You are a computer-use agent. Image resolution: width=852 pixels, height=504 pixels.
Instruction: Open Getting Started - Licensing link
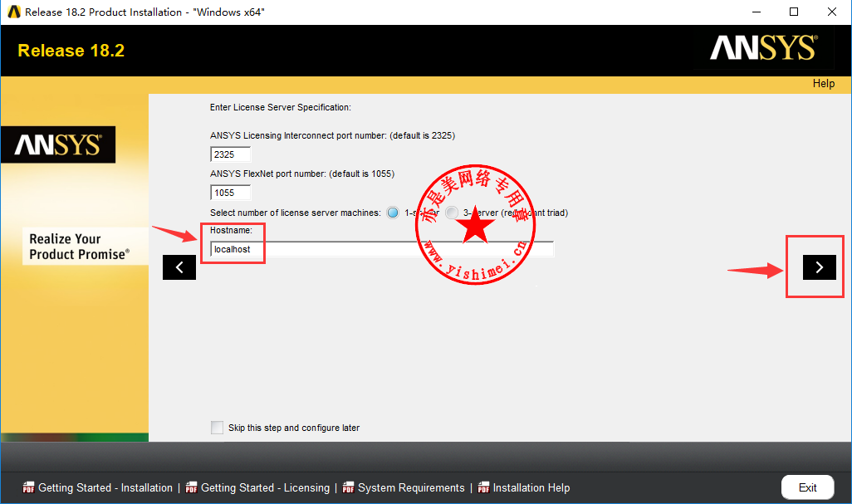tap(265, 487)
